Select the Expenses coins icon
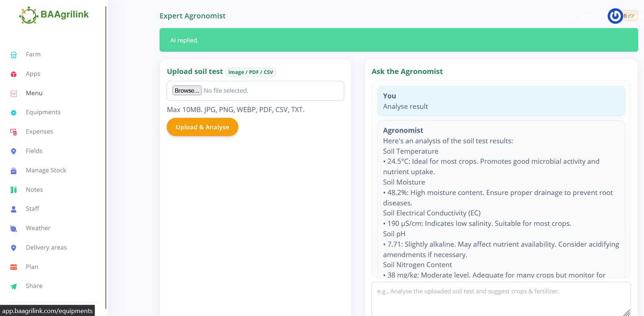Screen dimensions: 644x316 (x=13, y=132)
